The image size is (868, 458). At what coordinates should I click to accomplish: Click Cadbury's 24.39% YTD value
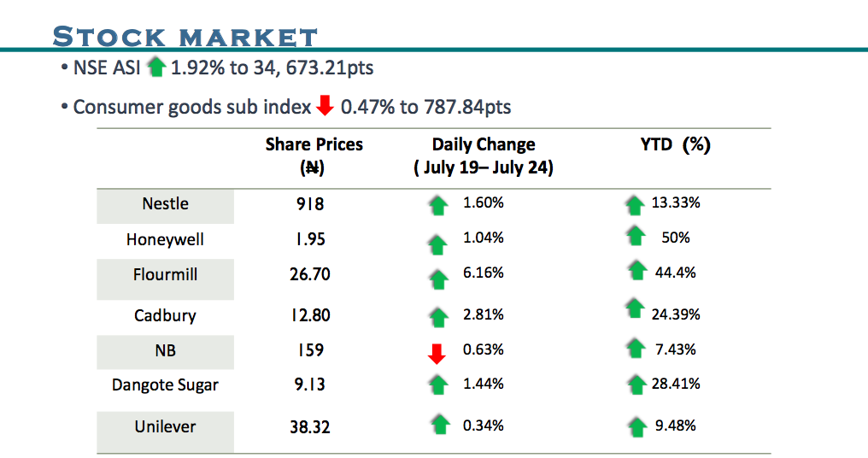(x=676, y=314)
